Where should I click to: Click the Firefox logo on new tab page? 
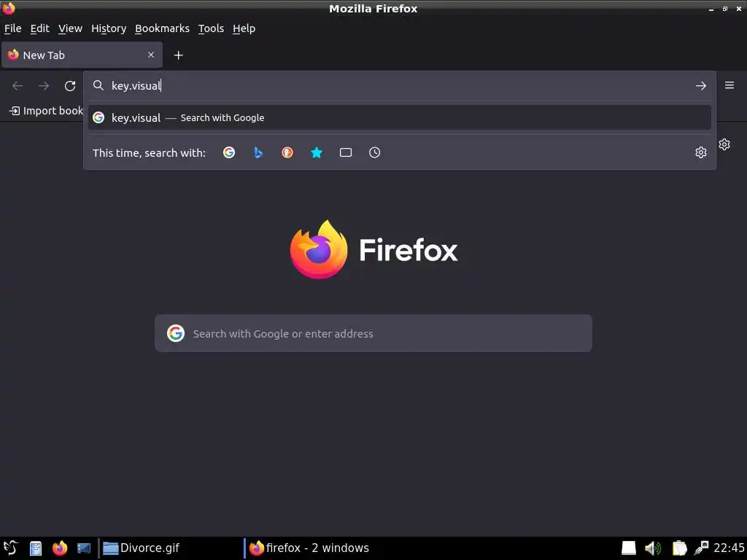coord(373,249)
